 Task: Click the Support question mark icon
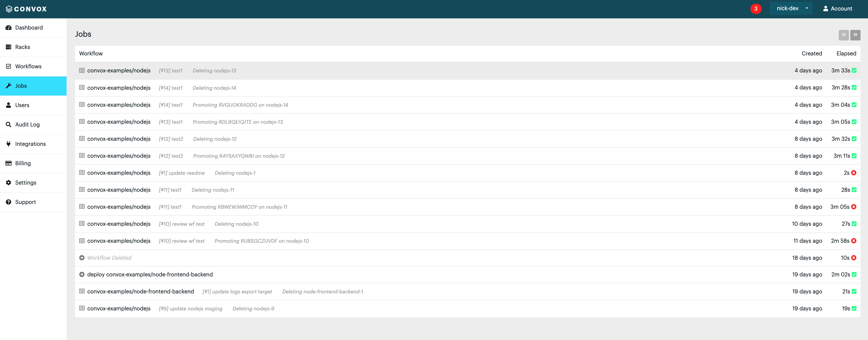pyautogui.click(x=8, y=202)
